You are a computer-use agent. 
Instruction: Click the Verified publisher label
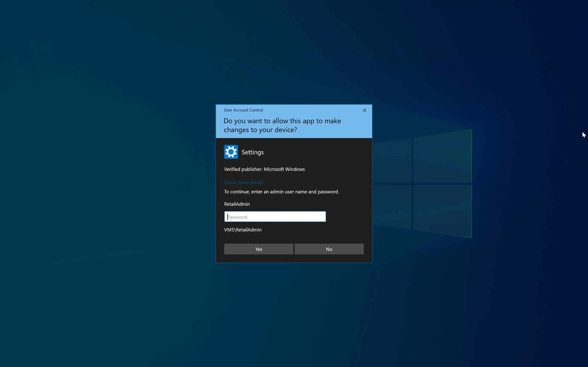243,169
